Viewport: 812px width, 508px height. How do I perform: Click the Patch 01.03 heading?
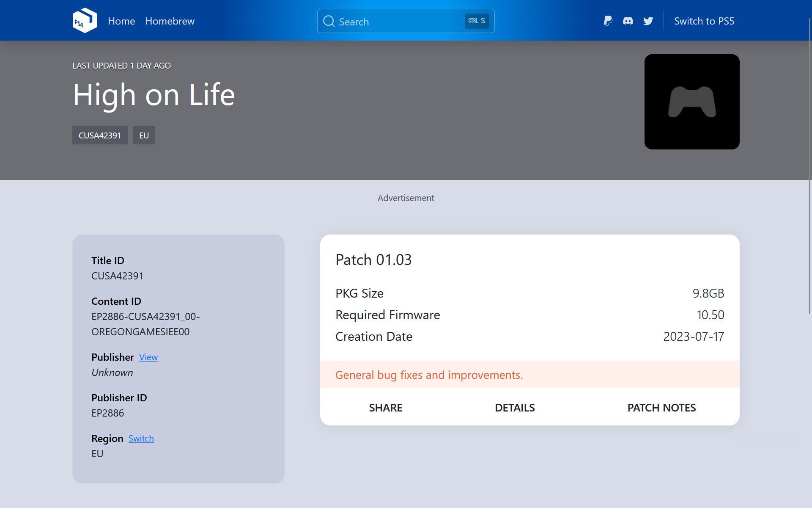point(373,260)
